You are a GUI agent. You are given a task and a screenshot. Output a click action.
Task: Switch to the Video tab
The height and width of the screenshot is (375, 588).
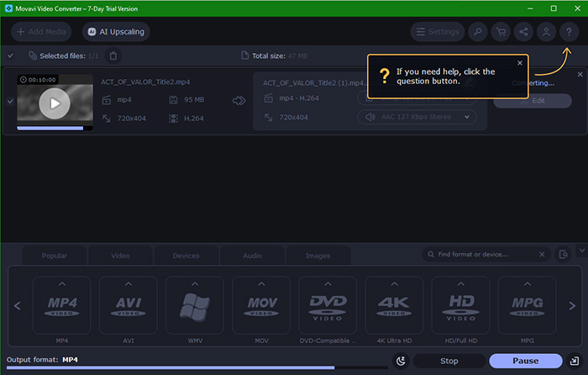tap(120, 256)
